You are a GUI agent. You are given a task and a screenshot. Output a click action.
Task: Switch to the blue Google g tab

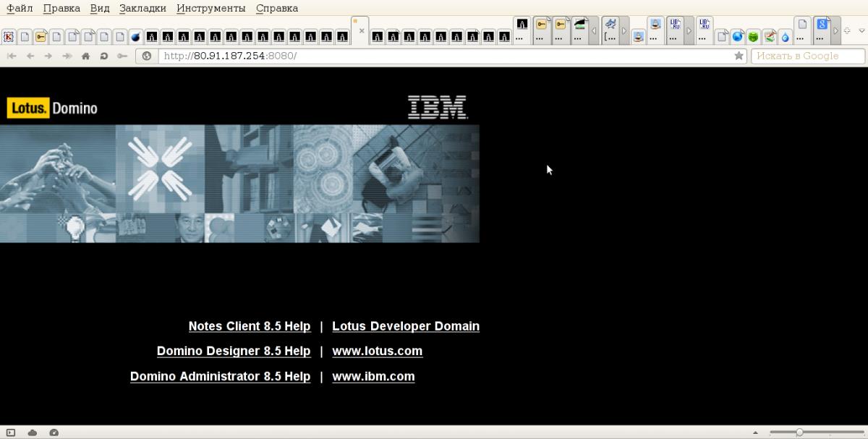822,30
